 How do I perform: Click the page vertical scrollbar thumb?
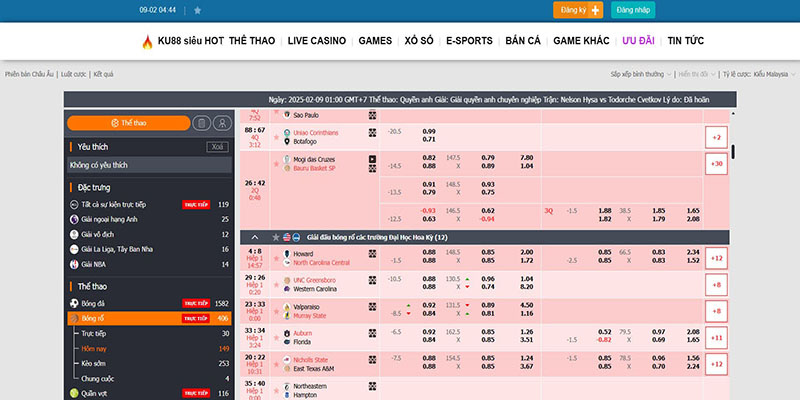point(734,152)
